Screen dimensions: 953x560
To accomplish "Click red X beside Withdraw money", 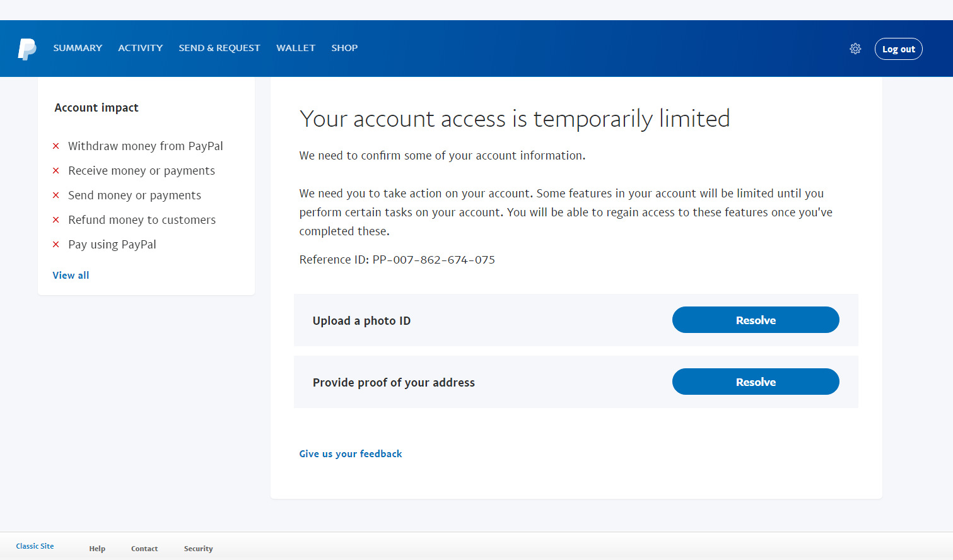I will click(56, 146).
